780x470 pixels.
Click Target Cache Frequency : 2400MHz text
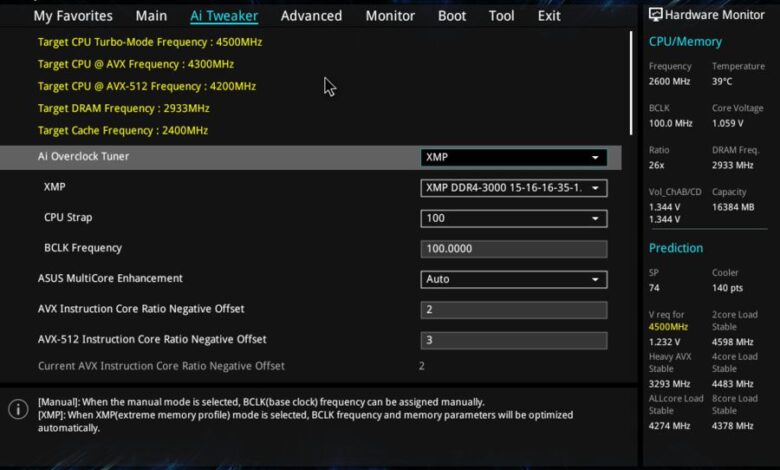123,130
